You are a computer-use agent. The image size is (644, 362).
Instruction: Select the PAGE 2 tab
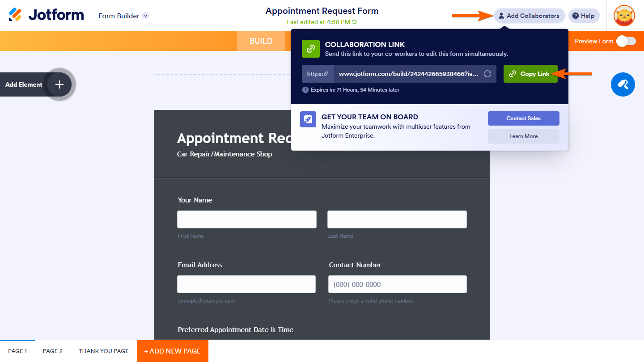click(52, 351)
